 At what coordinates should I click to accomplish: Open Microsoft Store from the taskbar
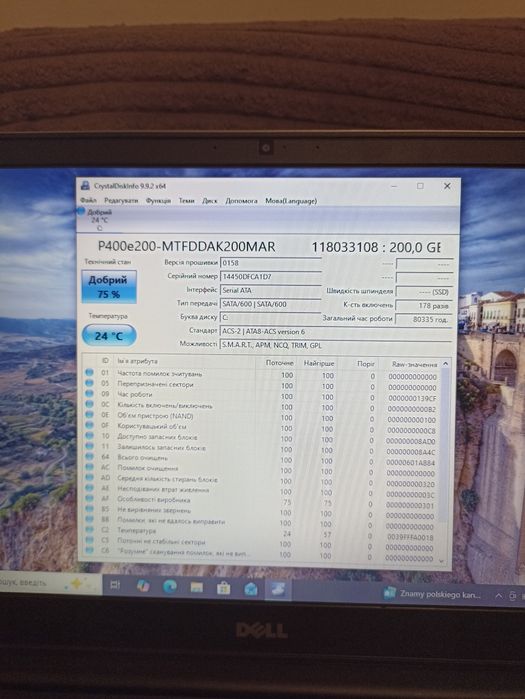(x=223, y=588)
